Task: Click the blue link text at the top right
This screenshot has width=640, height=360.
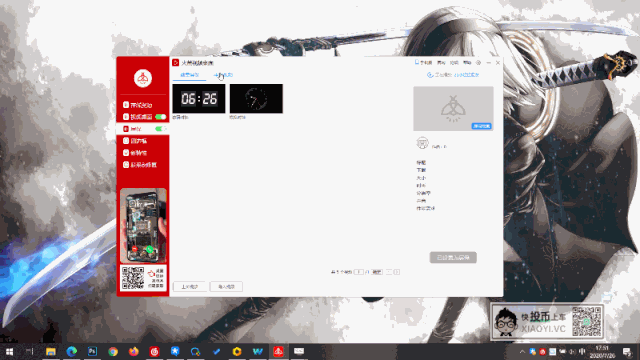Action: click(467, 75)
